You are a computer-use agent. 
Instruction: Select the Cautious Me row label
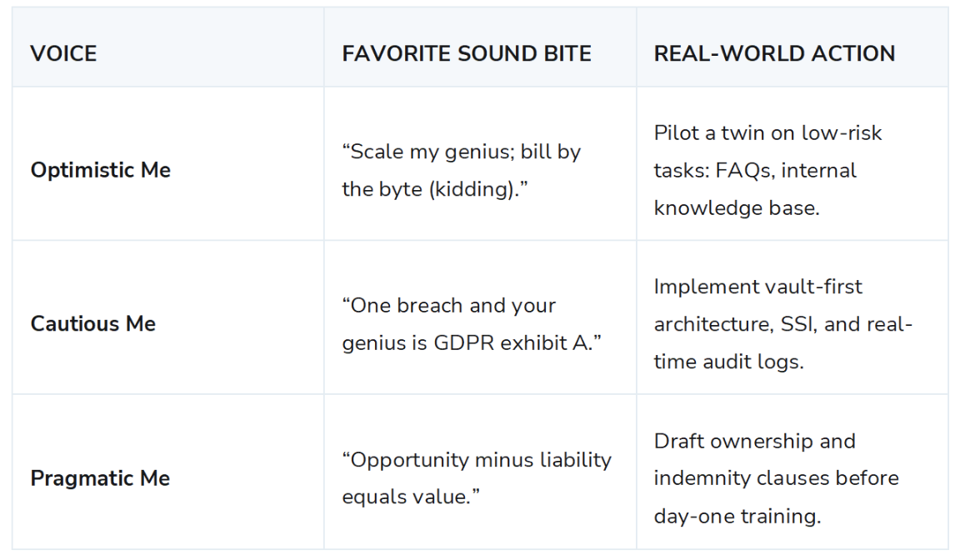pos(93,324)
